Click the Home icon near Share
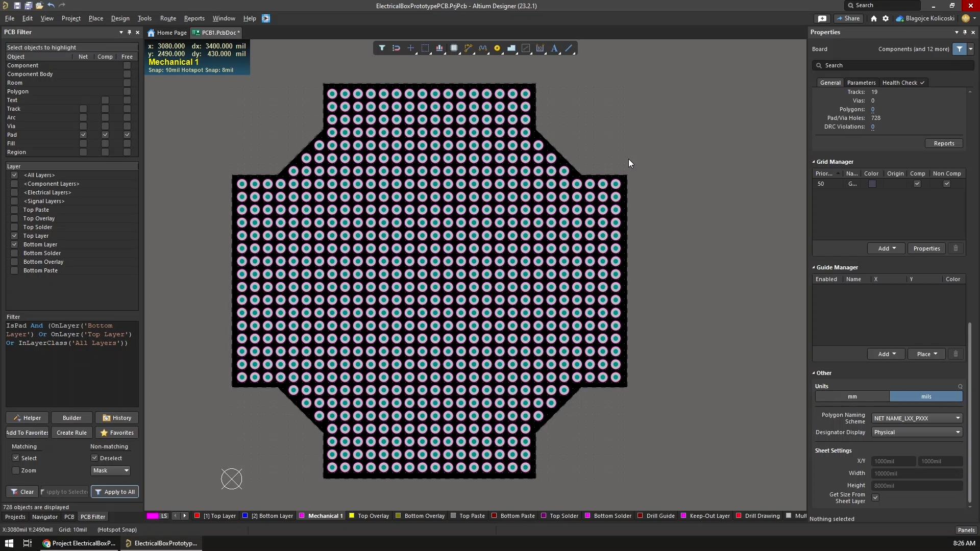The image size is (980, 551). (x=874, y=18)
